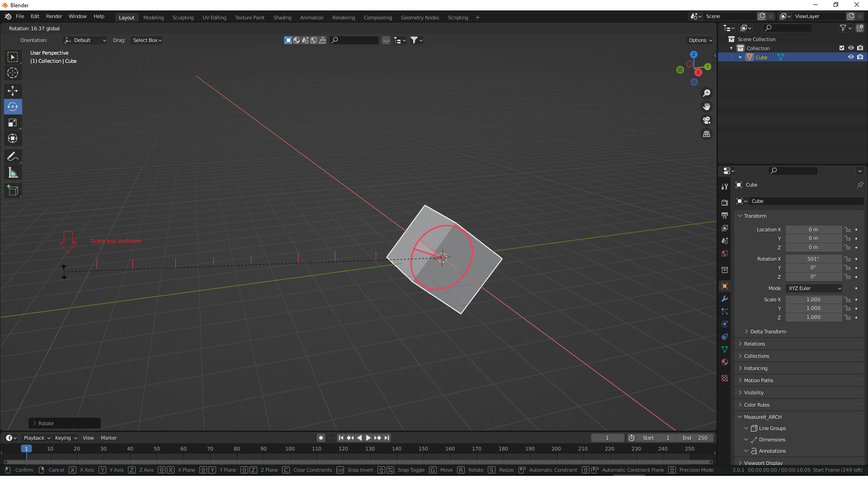868x488 pixels.
Task: Open the timeline Playback menu
Action: 37,438
